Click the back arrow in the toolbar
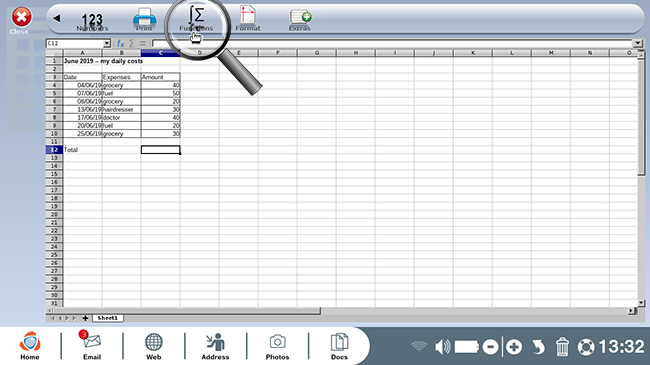 point(57,18)
